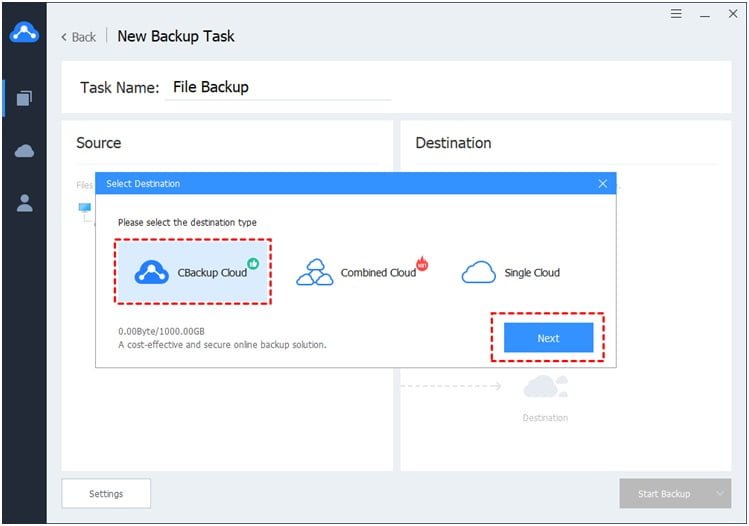Click the 0.00Byte/1000.00GB storage text
The height and width of the screenshot is (526, 749).
(x=161, y=331)
